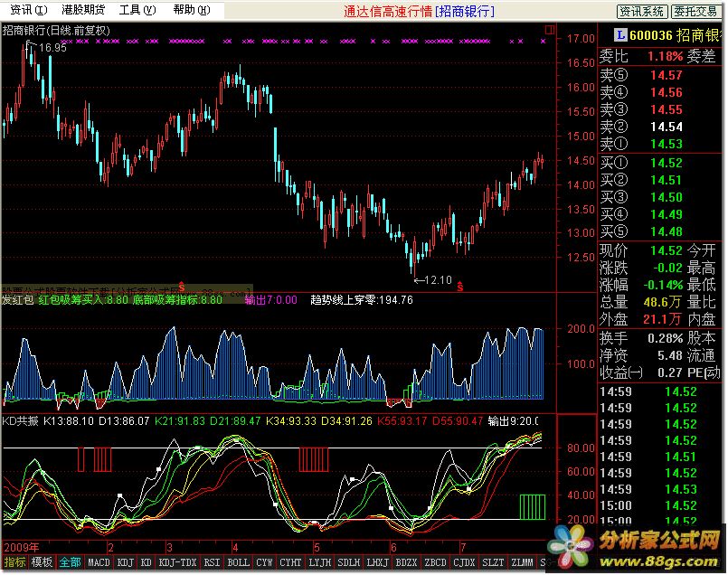Viewport: 728px width, 575px height.
Task: Switch to the LHXJ indicator tab
Action: (x=377, y=562)
